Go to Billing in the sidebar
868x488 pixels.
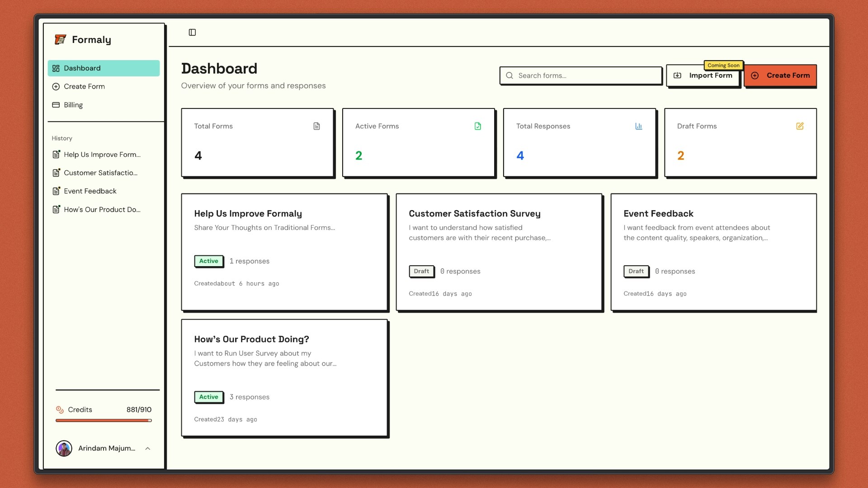click(x=73, y=105)
